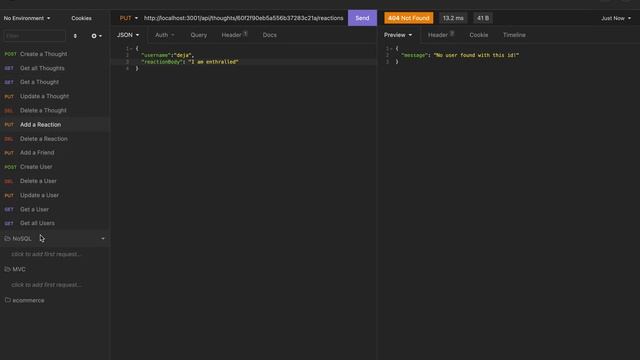Open the JSON body type dropdown
The height and width of the screenshot is (360, 640).
tap(128, 35)
